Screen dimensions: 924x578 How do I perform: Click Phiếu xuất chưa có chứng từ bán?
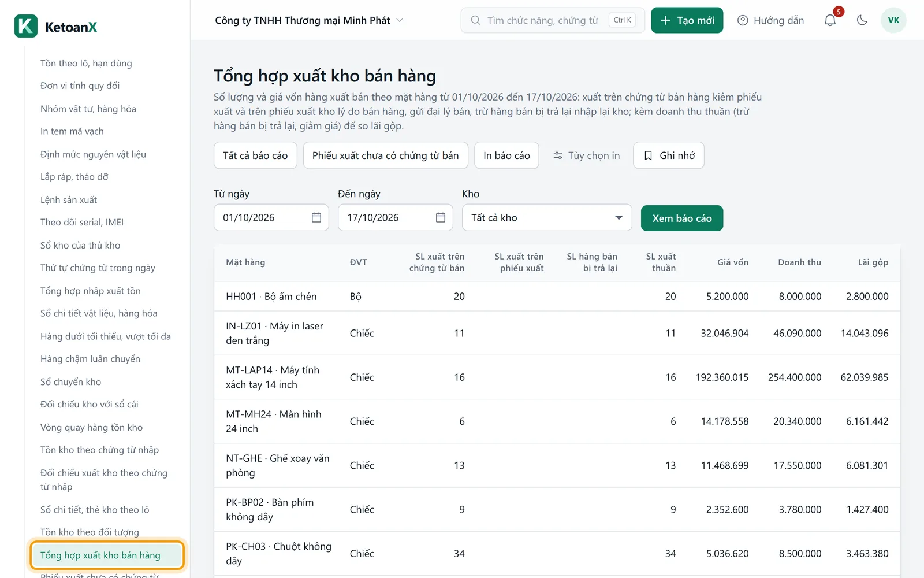tap(386, 155)
